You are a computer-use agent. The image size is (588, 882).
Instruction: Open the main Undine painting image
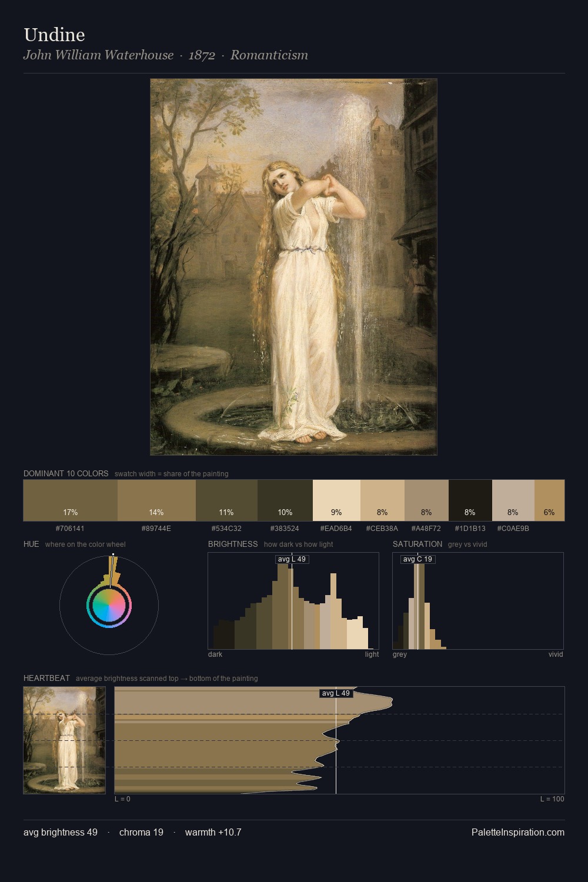pyautogui.click(x=293, y=267)
